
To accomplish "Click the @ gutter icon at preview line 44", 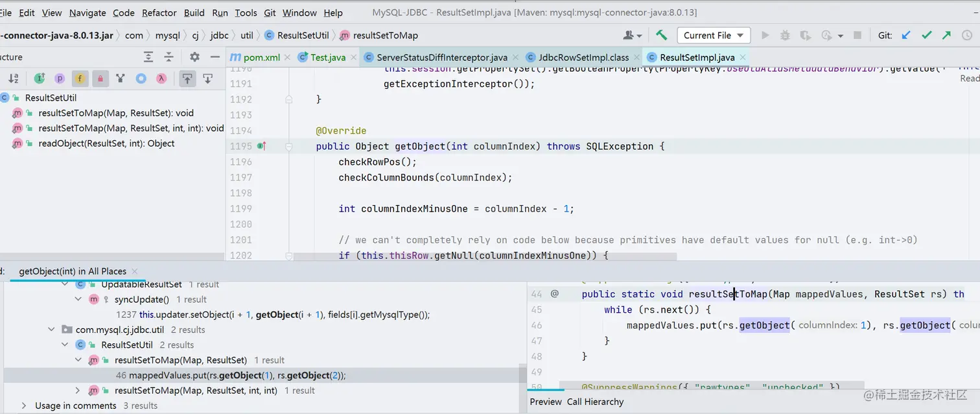I will click(x=555, y=294).
